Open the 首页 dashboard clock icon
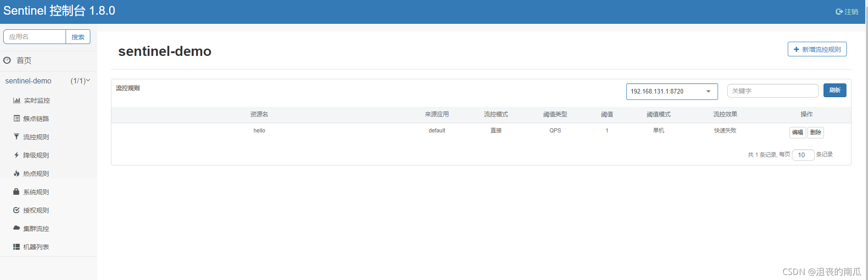Screen dimensions: 868x280 7,60
